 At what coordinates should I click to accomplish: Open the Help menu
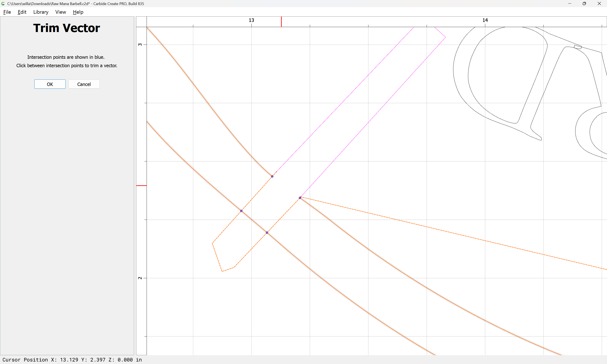tap(78, 12)
